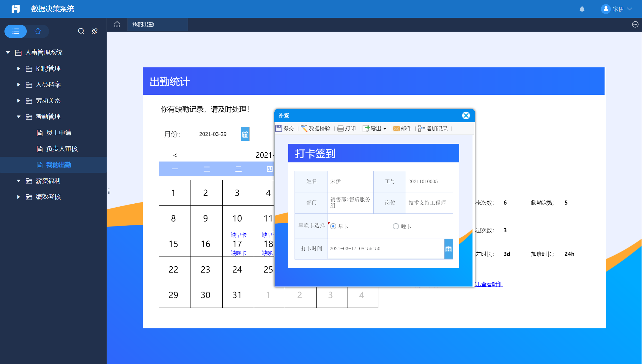Image resolution: width=642 pixels, height=364 pixels.
Task: Click the 打卡时间 input field
Action: pos(386,249)
